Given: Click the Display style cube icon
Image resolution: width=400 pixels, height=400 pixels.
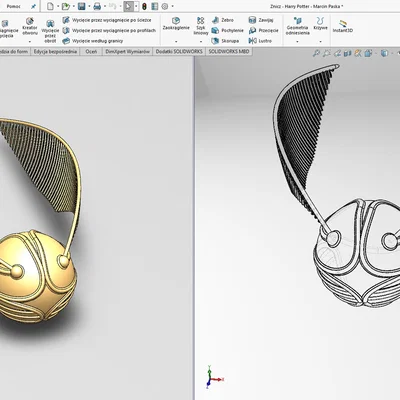Looking at the screenshot, I should (x=384, y=53).
